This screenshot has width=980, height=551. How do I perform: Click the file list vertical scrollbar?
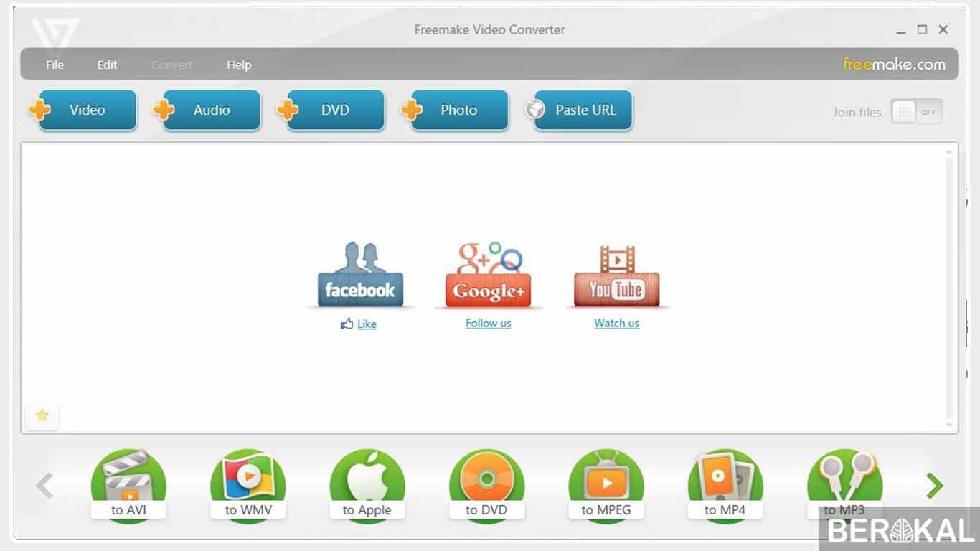click(950, 288)
